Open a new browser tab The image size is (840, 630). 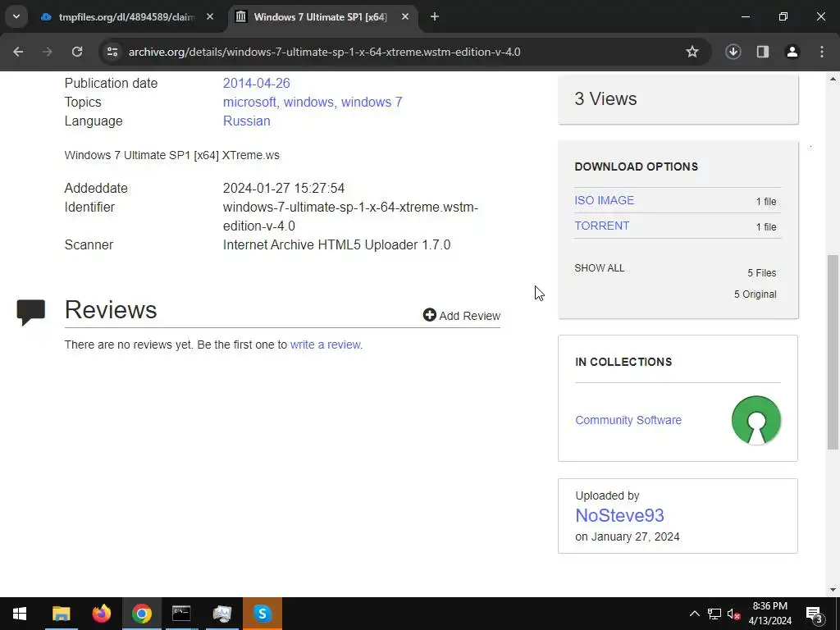point(435,17)
